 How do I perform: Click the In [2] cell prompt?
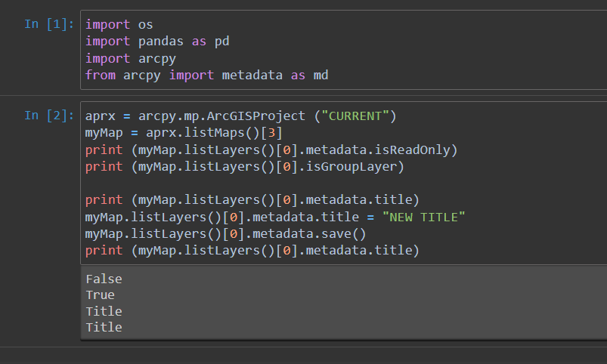coord(49,116)
